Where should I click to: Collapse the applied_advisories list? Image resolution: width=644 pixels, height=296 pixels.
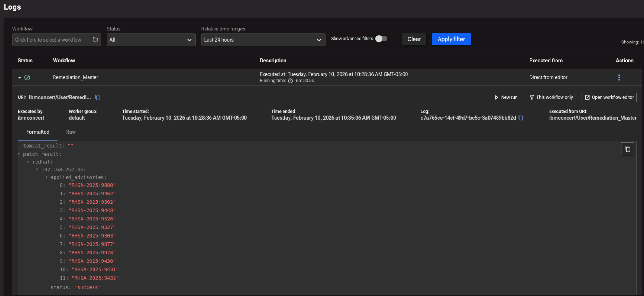tap(46, 178)
